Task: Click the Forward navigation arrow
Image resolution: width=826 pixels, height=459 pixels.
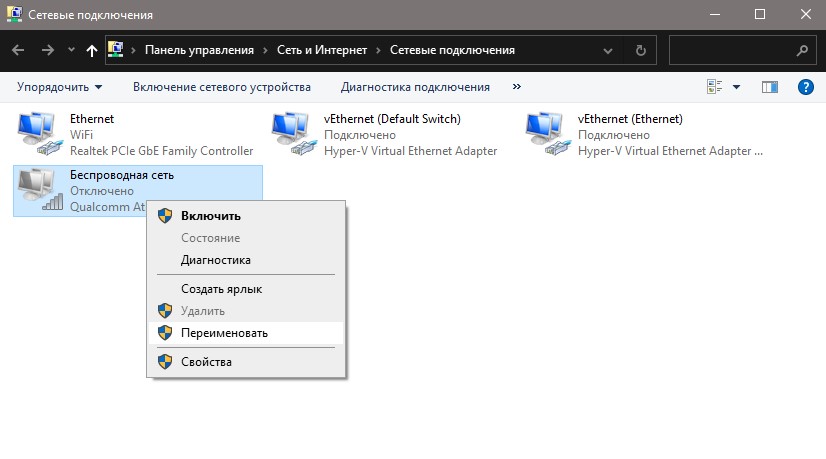Action: tap(48, 50)
